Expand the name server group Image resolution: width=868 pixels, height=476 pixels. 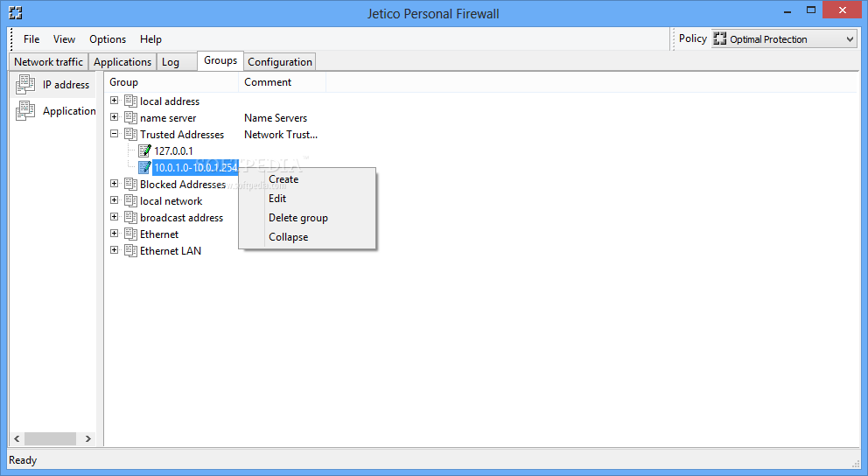tap(114, 116)
